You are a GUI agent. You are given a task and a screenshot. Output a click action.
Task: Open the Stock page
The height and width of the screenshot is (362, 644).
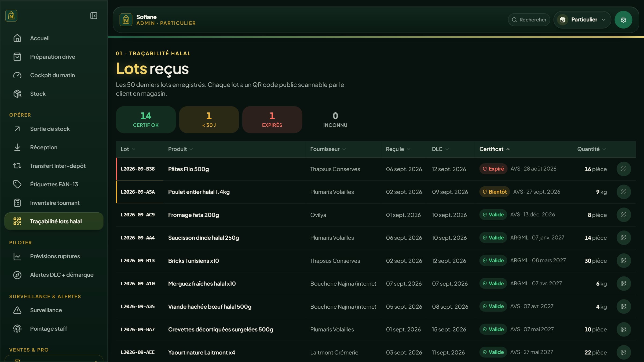(54, 94)
